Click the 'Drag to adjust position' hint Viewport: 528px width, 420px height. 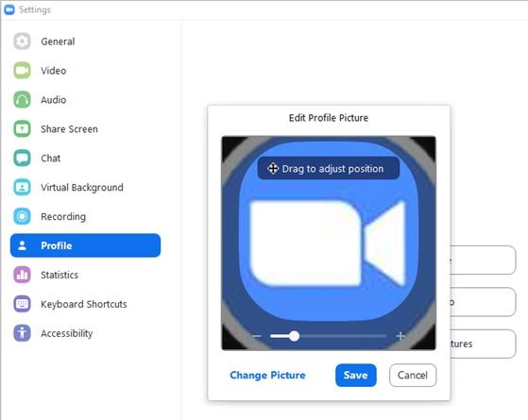pos(329,168)
